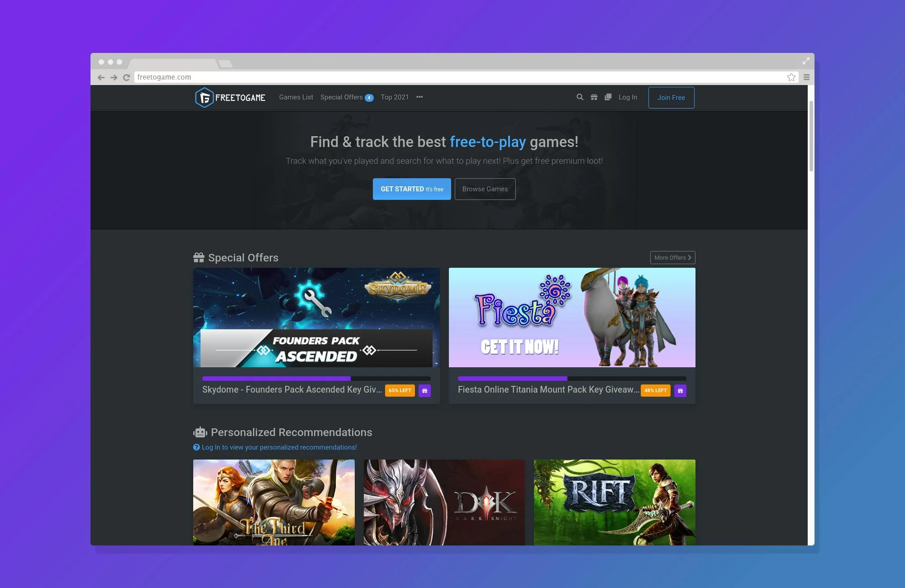Click Skydome offer progress bar

(x=316, y=379)
